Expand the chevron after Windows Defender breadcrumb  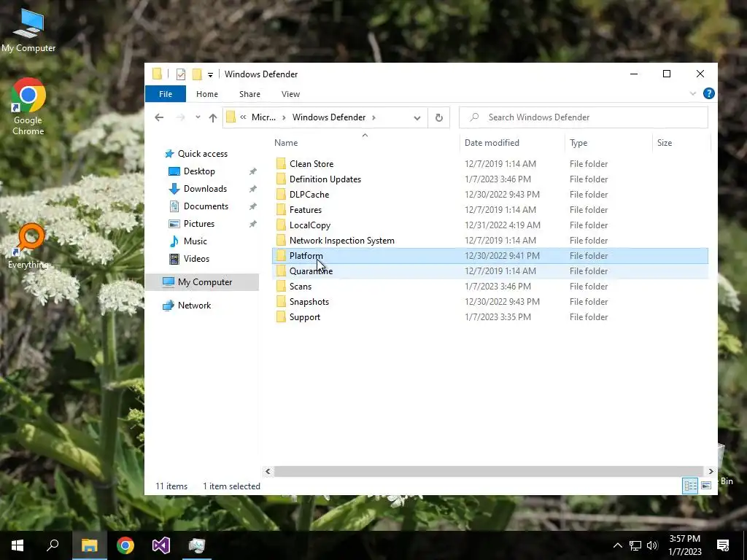tap(373, 117)
